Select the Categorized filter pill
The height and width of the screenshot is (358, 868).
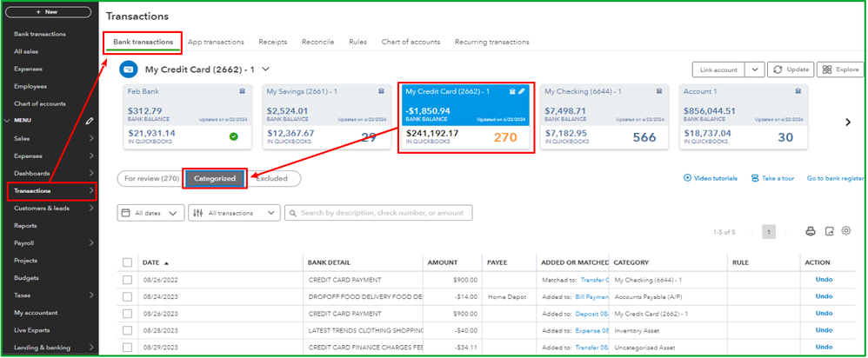pyautogui.click(x=215, y=178)
